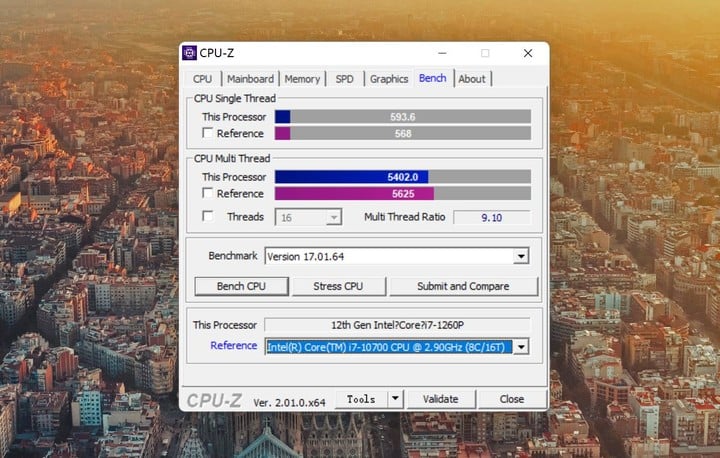Close the CPU-Z window with X

tap(528, 53)
